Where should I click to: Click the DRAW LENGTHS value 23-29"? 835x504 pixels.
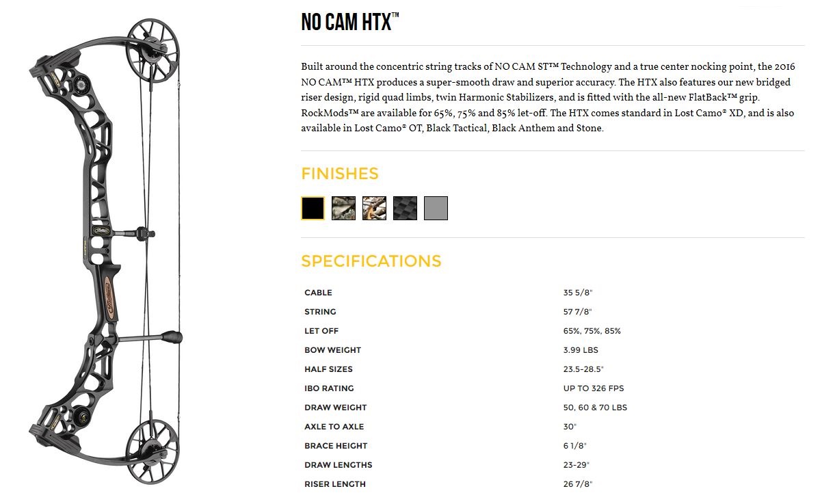point(576,465)
